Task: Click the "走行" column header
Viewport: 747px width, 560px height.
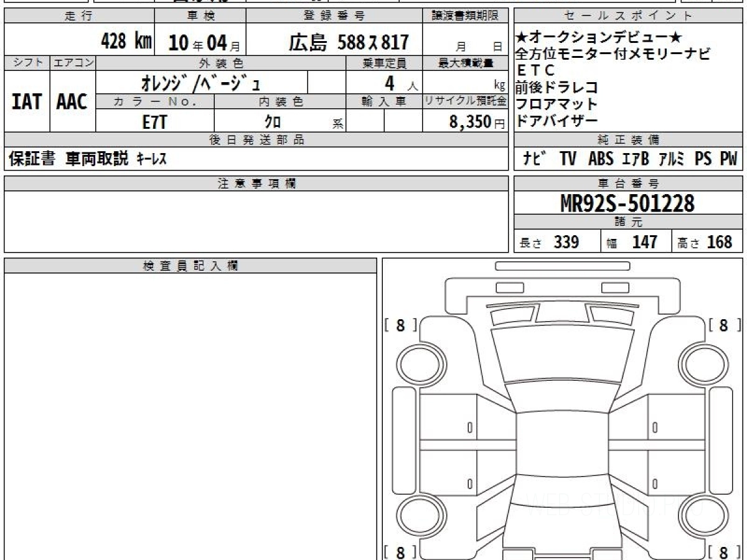Action: pyautogui.click(x=78, y=16)
